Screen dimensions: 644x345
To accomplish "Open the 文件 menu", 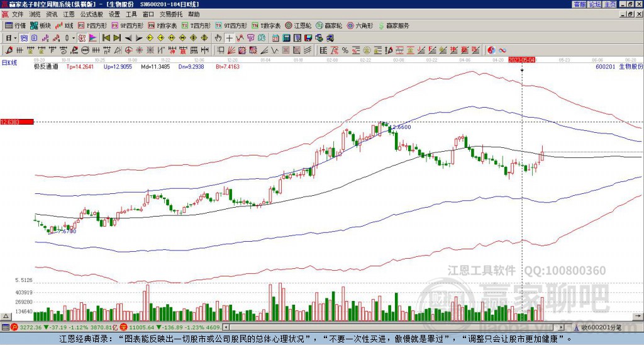I will 18,14.
